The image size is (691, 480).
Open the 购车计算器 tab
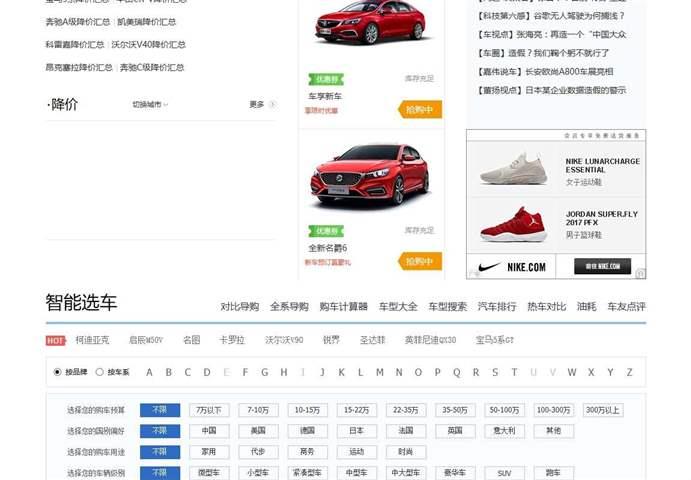coord(344,307)
